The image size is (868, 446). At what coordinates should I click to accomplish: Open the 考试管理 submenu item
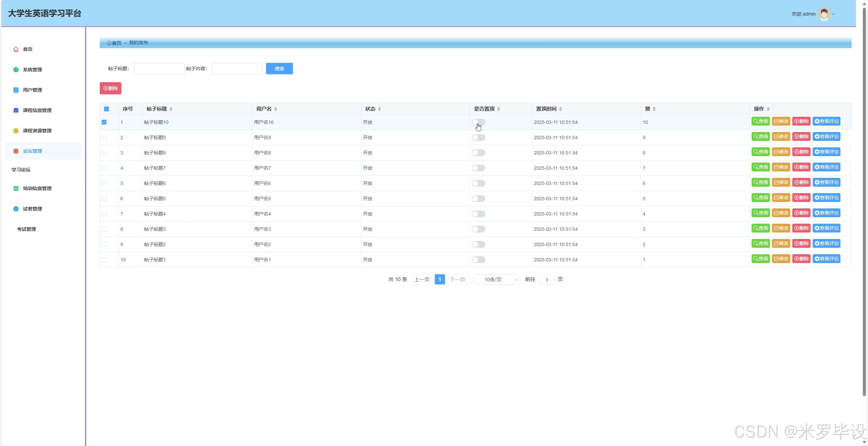pyautogui.click(x=26, y=229)
